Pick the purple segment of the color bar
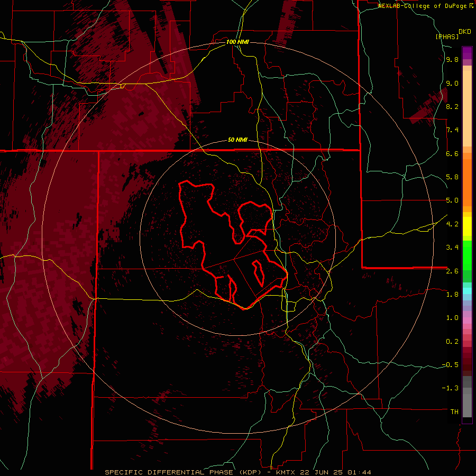This screenshot has height=476, width=476. 467,53
